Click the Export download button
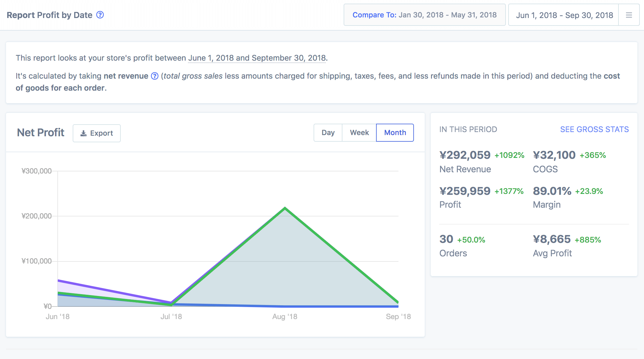Image resolution: width=644 pixels, height=359 pixels. point(97,133)
